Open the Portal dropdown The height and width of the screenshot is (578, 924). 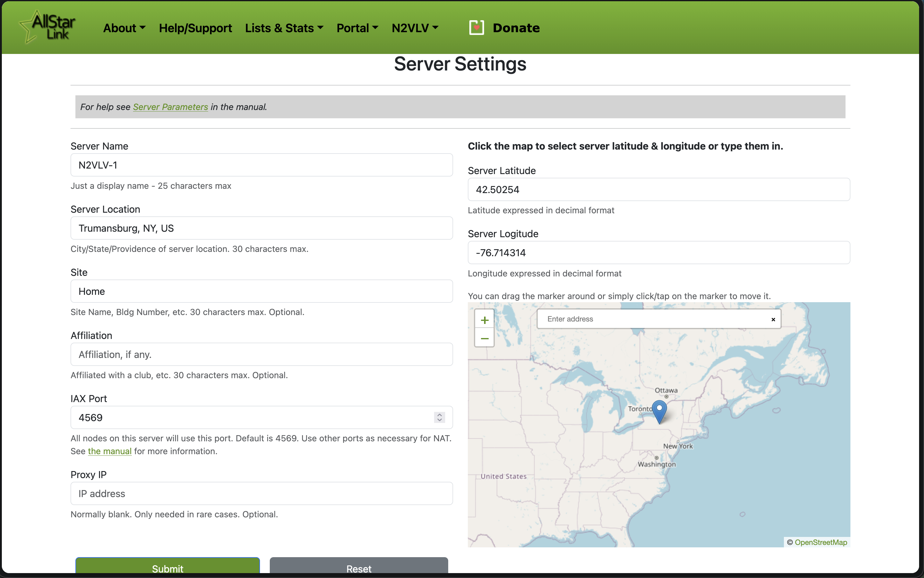pos(356,28)
